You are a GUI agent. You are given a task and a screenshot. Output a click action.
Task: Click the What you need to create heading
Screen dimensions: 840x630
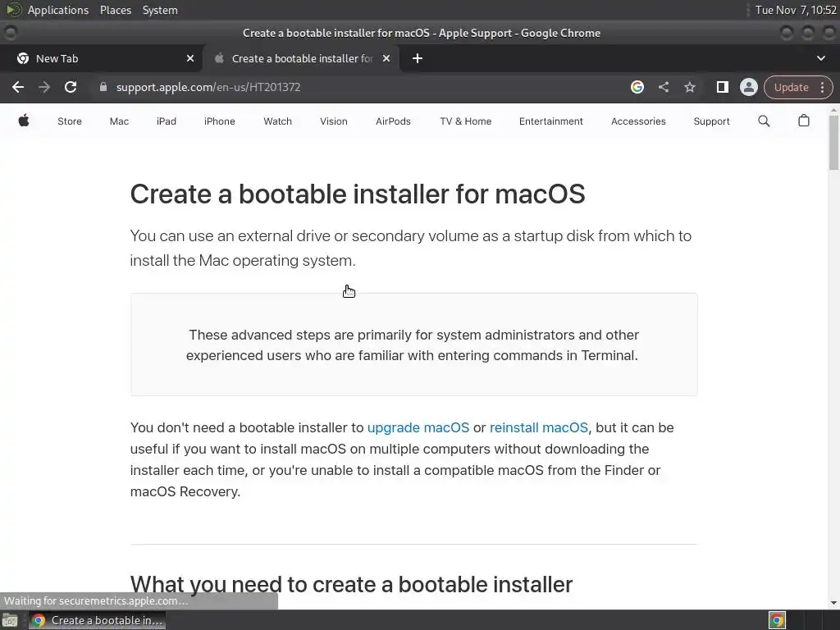pyautogui.click(x=351, y=584)
